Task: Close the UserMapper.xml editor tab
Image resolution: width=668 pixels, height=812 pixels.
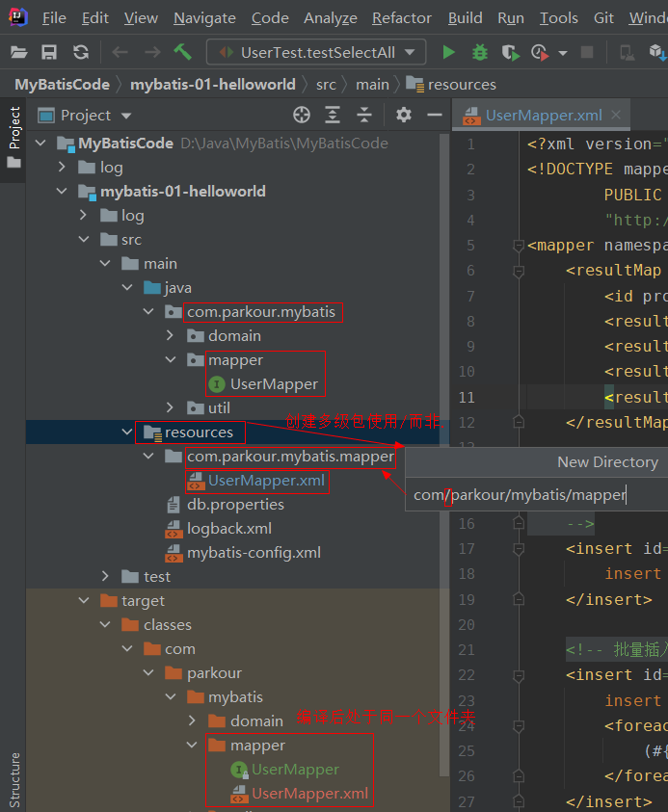Action: point(616,115)
